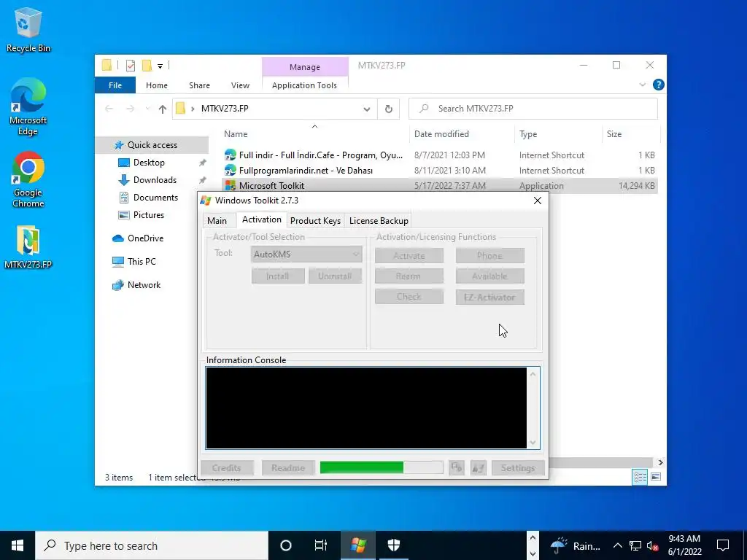Screen dimensions: 747x560
Task: Click the Check button
Action: pos(409,297)
